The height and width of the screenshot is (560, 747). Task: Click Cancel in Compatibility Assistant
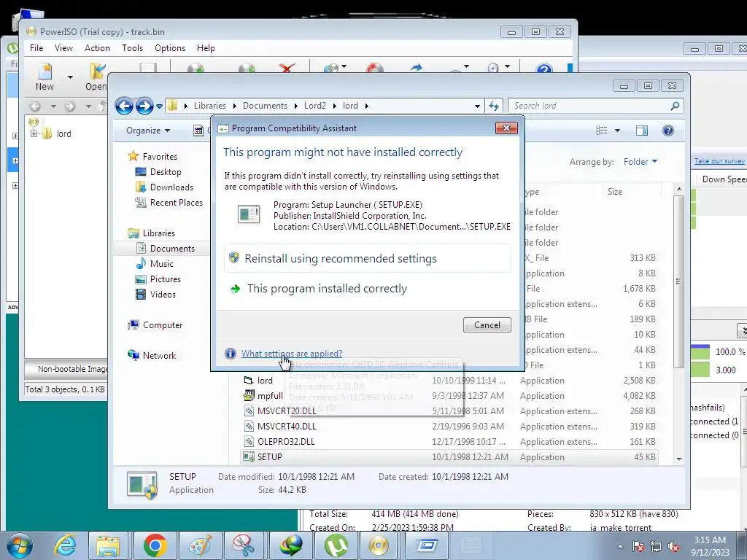[x=487, y=325]
